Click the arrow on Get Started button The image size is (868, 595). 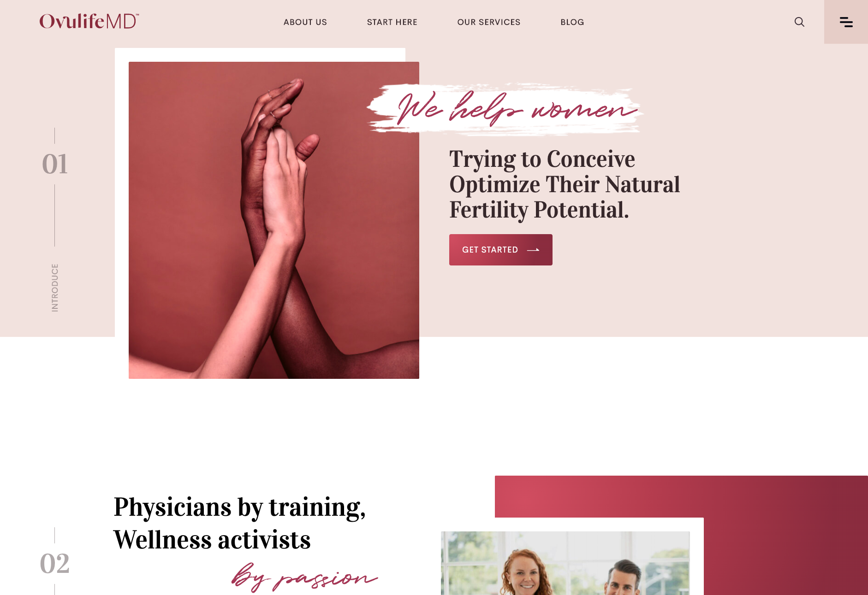tap(533, 250)
